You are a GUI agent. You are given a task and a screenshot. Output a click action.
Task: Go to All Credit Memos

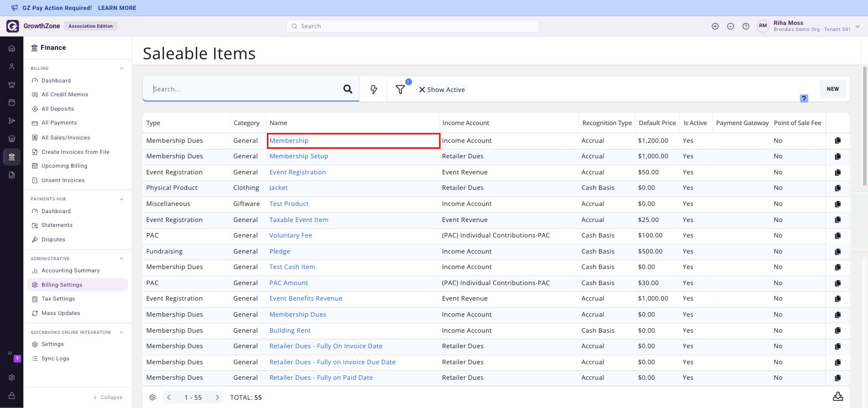coord(65,95)
